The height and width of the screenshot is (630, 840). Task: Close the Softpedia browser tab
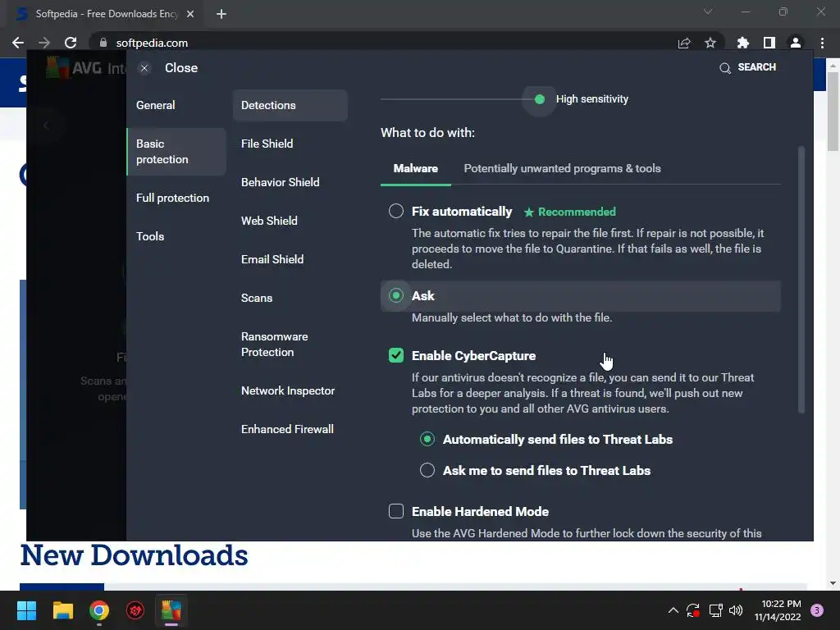click(190, 14)
